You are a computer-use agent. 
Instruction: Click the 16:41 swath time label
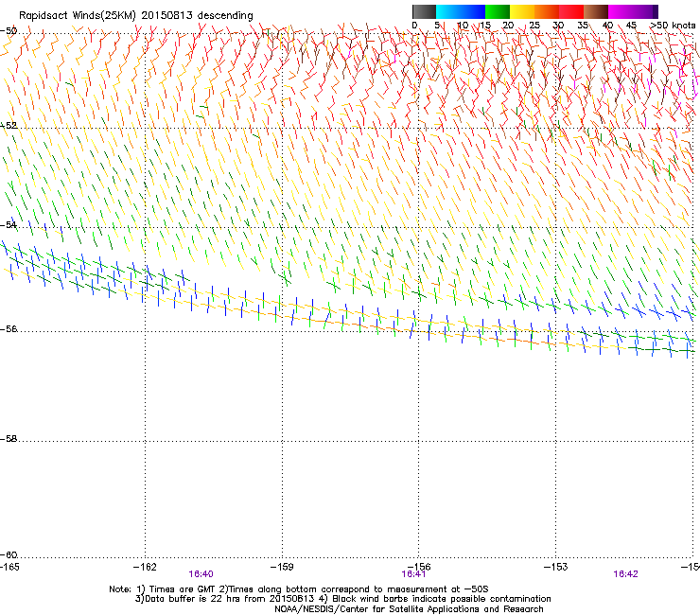coord(413,574)
